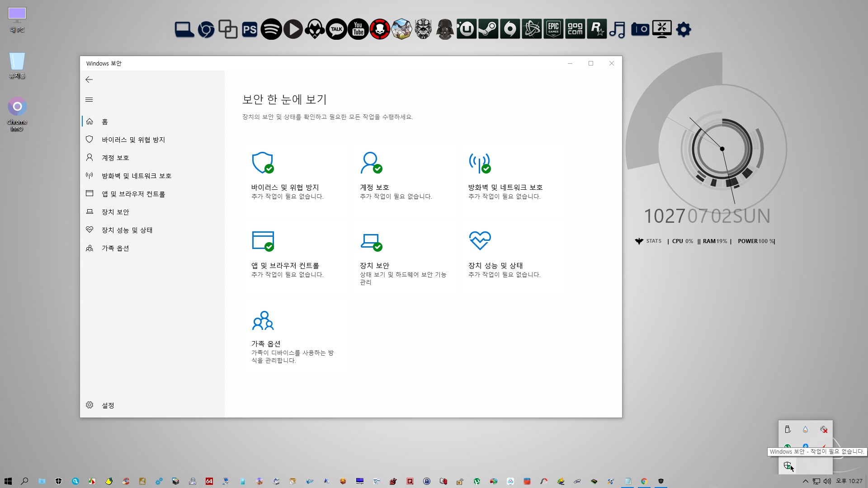Click the app and browser control card icon
The width and height of the screenshot is (868, 488).
tap(263, 241)
